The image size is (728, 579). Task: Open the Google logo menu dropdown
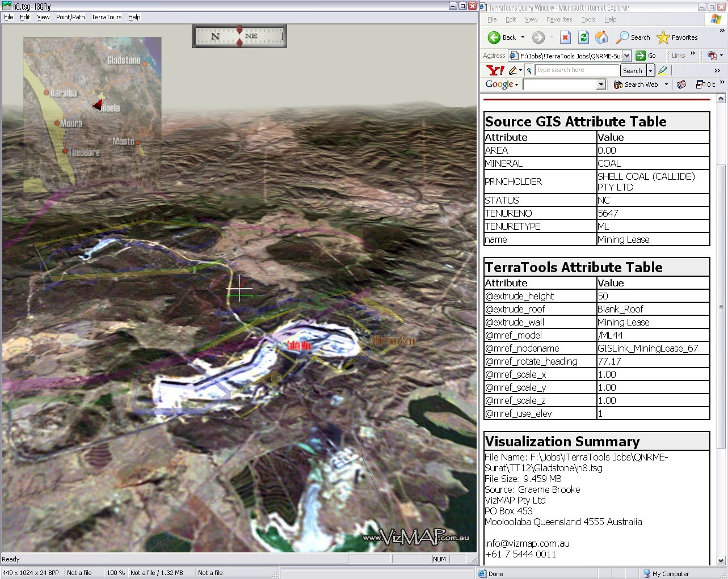516,84
